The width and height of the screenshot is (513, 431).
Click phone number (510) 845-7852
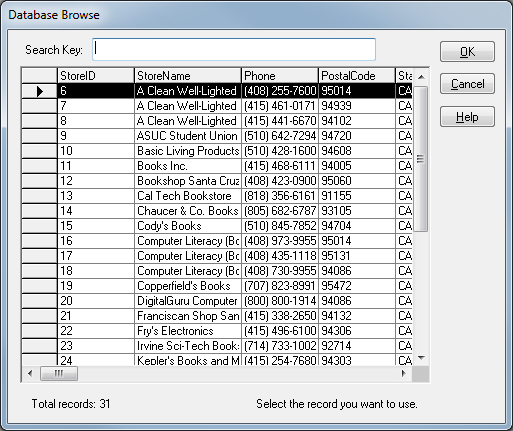pos(280,226)
